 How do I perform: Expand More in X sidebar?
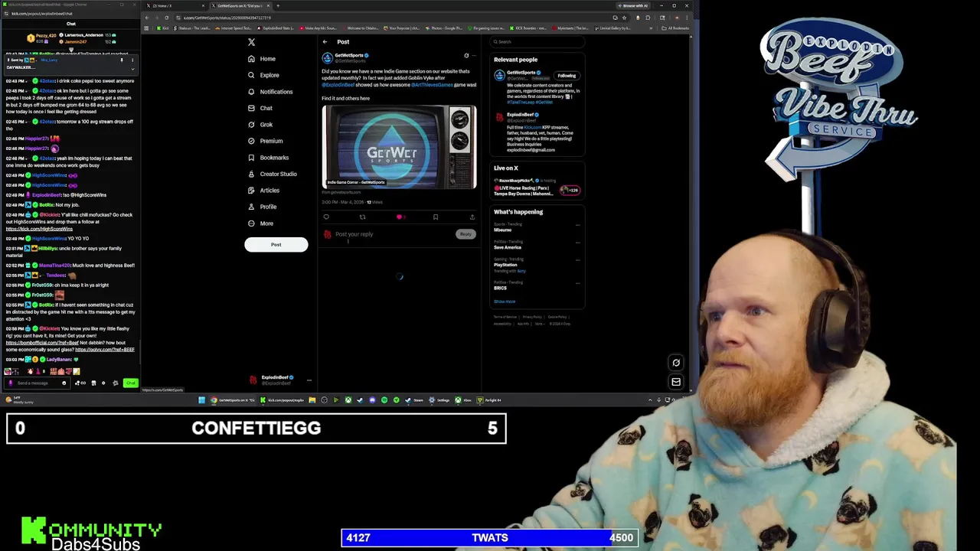260,223
